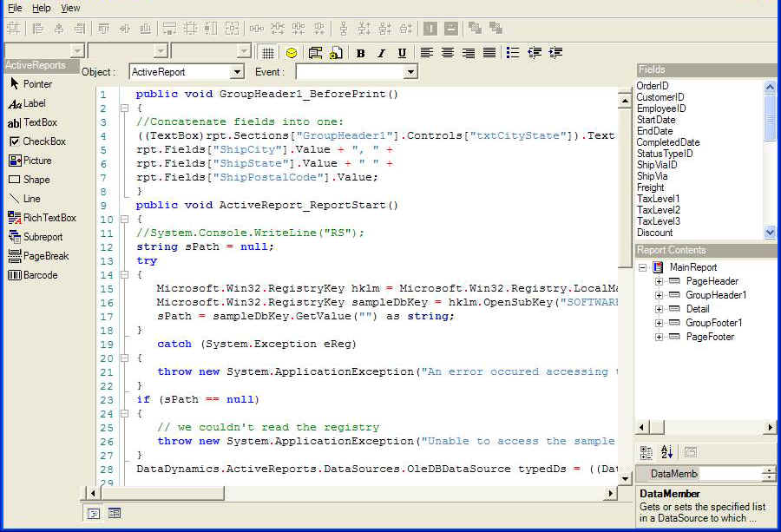Click the Report Contents right scroll arrow

coord(770,427)
